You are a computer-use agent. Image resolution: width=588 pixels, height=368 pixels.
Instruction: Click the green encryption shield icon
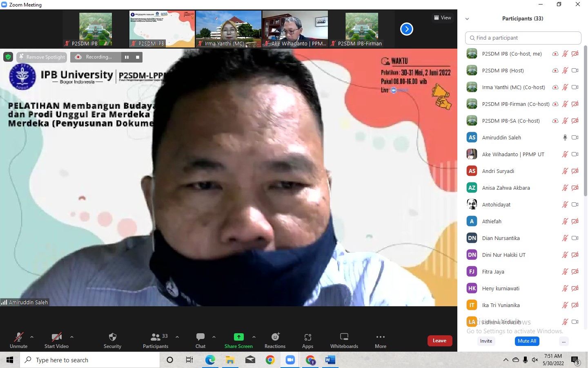tap(8, 57)
